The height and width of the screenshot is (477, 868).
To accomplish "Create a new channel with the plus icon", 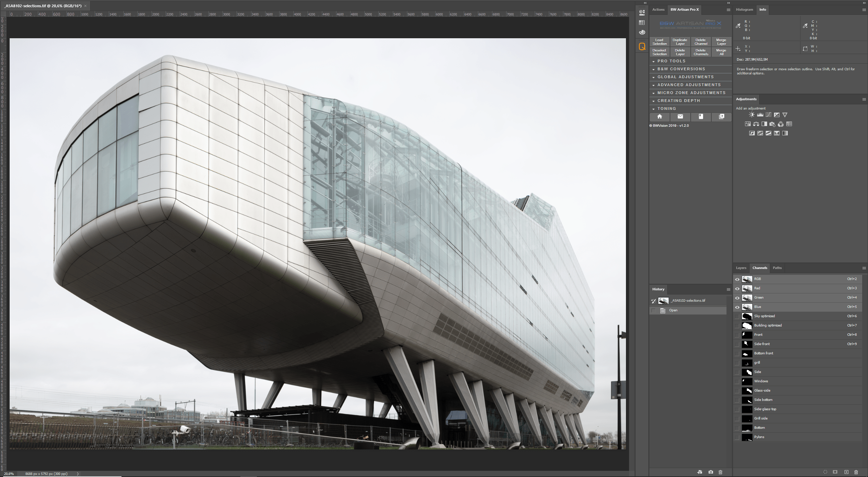I will tap(846, 472).
